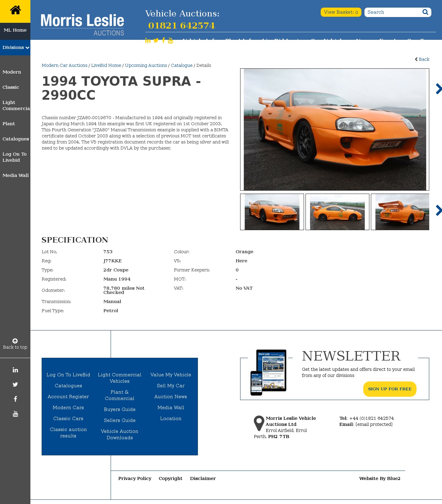Open Media Wall footer link
The width and height of the screenshot is (442, 504).
click(171, 408)
